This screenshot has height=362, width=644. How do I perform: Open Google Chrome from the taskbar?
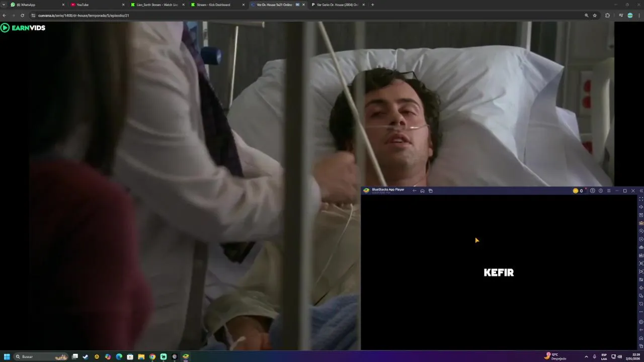(152, 356)
